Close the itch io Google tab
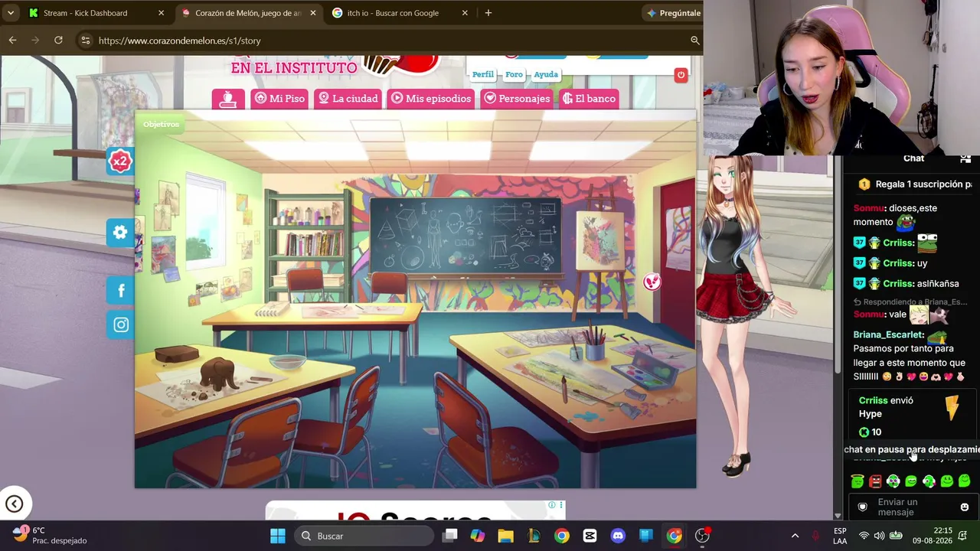Image resolution: width=980 pixels, height=551 pixels. 465,13
